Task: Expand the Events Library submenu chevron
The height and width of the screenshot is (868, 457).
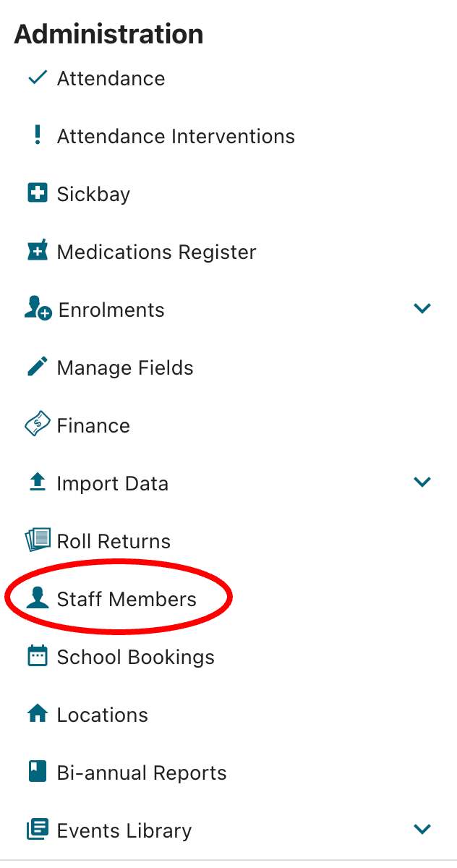Action: [422, 829]
